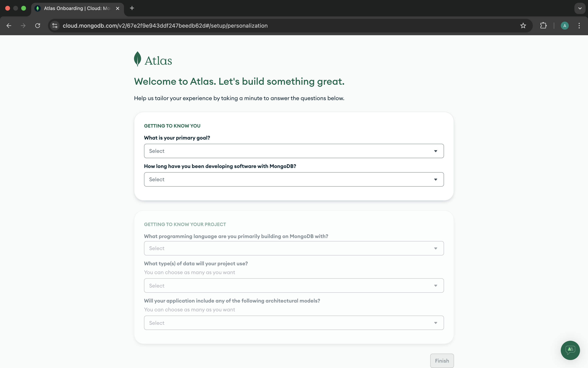Viewport: 588px width, 368px height.
Task: Click the 'What is your primary goal?' label
Action: coord(177,138)
